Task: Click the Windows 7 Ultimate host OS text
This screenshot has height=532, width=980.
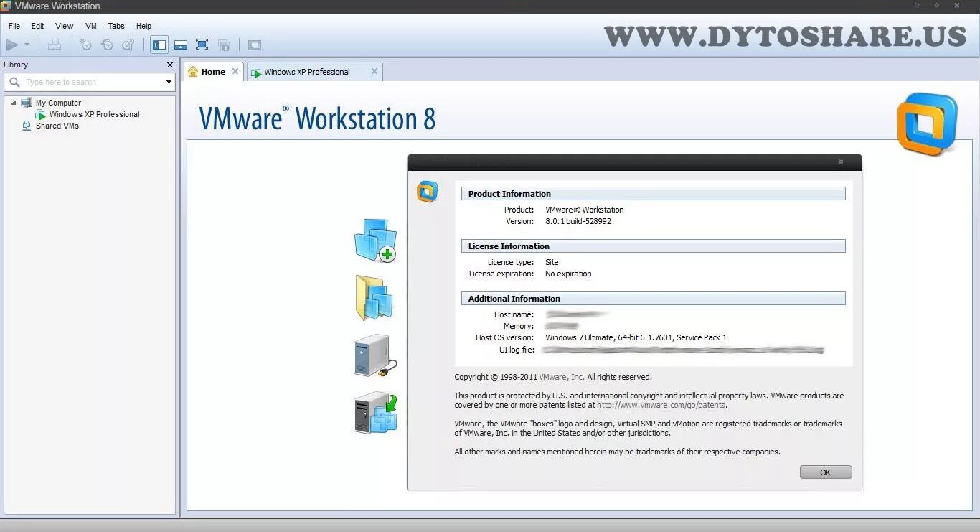Action: (x=636, y=337)
